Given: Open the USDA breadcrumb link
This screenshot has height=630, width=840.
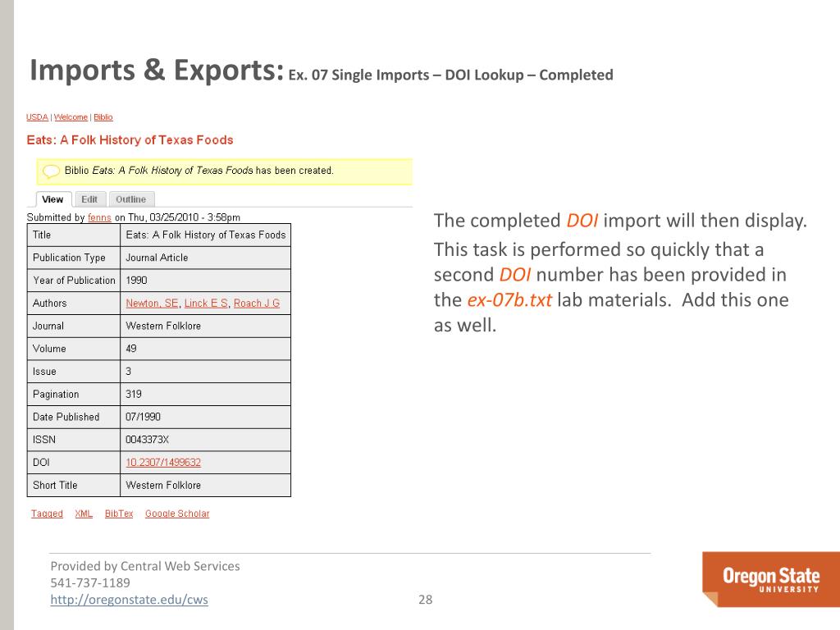Looking at the screenshot, I should [x=37, y=116].
